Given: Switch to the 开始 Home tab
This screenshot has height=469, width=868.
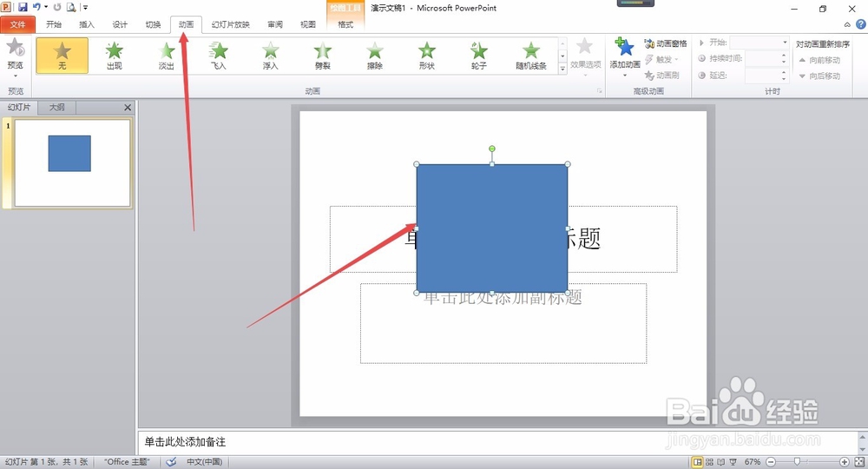Looking at the screenshot, I should 54,24.
